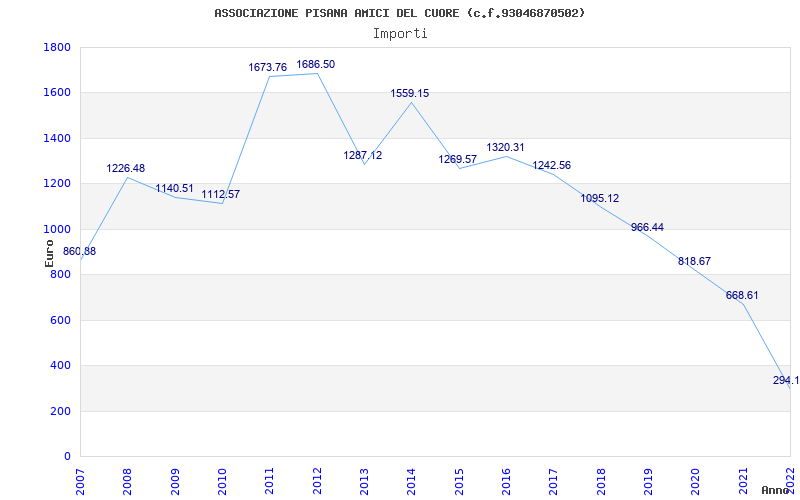This screenshot has height=500, width=800.
Task: Click the 668.61 data label
Action: pyautogui.click(x=742, y=295)
